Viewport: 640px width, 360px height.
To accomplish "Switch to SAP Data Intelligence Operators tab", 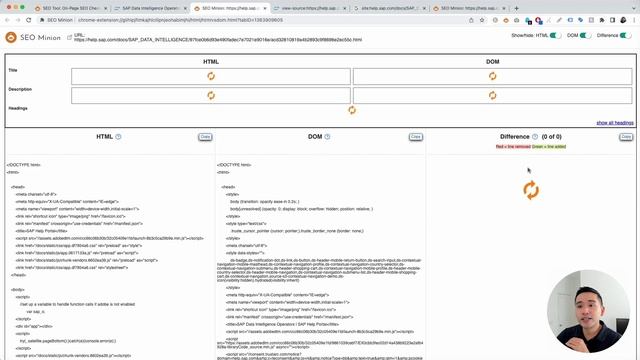I will (150, 8).
